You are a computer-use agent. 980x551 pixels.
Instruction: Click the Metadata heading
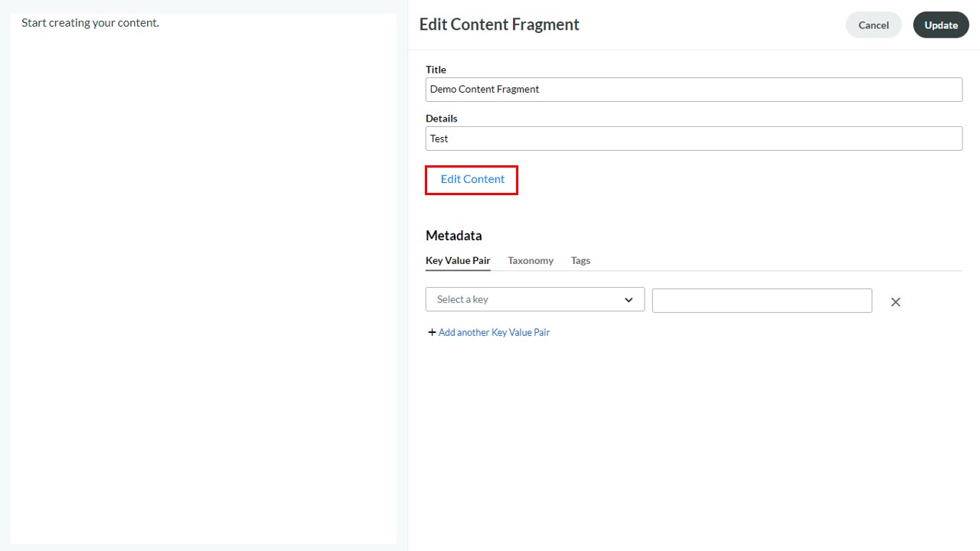[454, 236]
